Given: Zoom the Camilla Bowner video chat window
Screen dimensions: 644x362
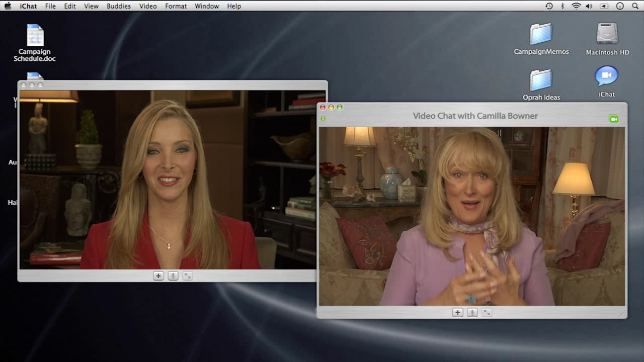Looking at the screenshot, I should coord(340,107).
